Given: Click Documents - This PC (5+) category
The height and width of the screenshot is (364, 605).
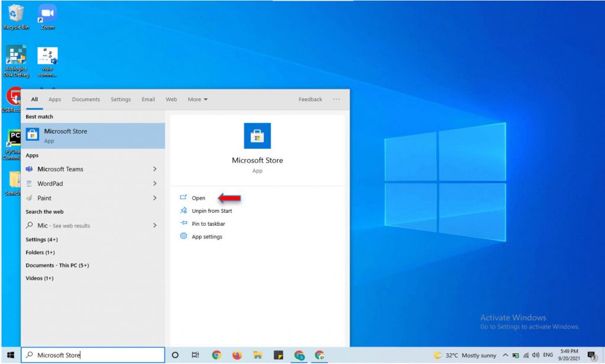Looking at the screenshot, I should click(x=57, y=265).
